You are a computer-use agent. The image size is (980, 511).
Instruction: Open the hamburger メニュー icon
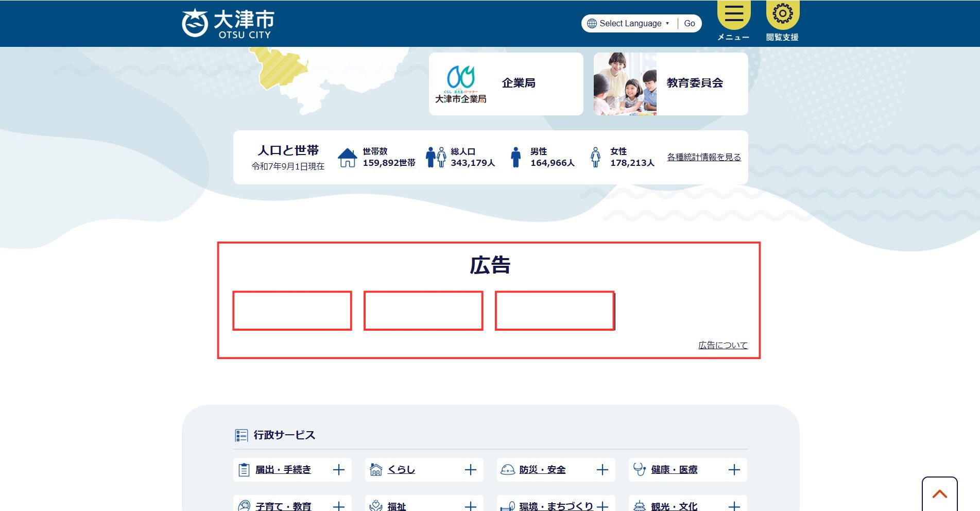coord(734,14)
